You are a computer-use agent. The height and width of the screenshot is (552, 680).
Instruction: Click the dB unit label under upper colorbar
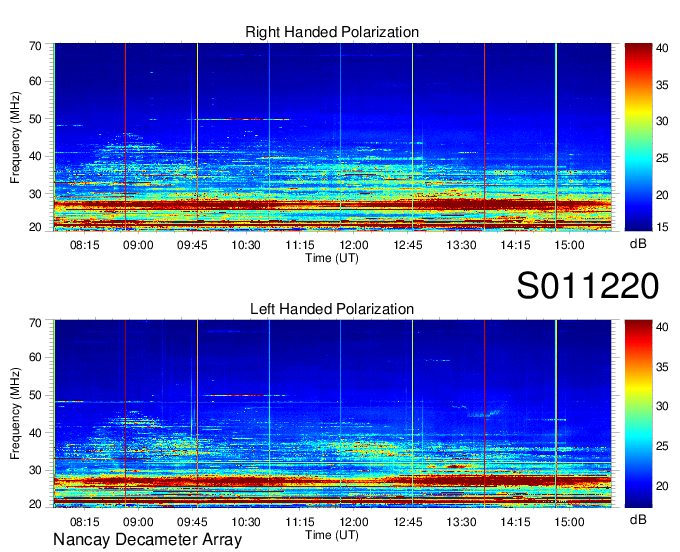[638, 244]
